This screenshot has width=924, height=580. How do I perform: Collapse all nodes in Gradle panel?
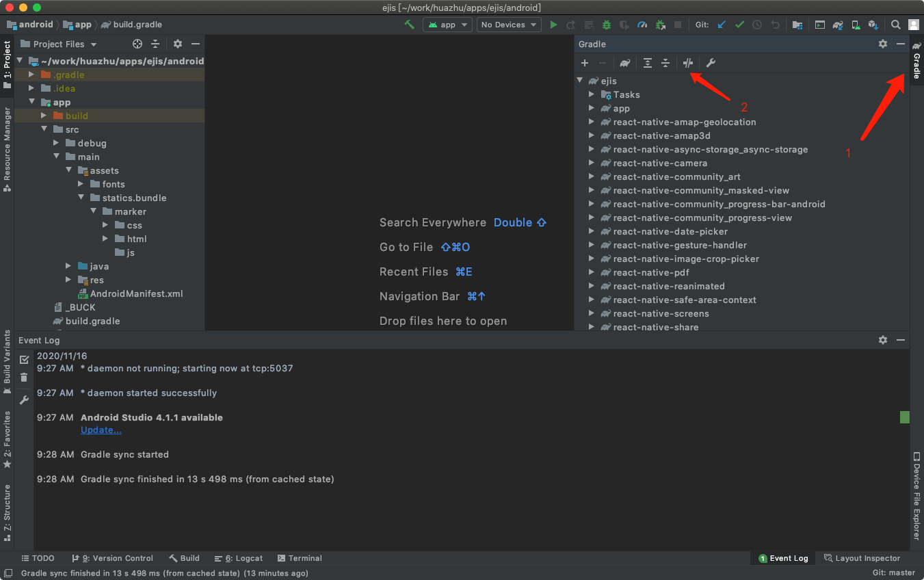(x=664, y=63)
